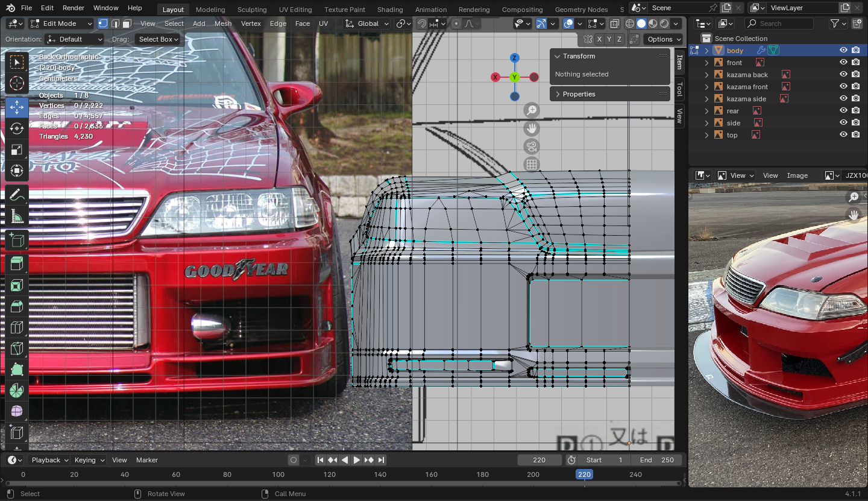
Task: Switch to face select mode
Action: coord(127,24)
